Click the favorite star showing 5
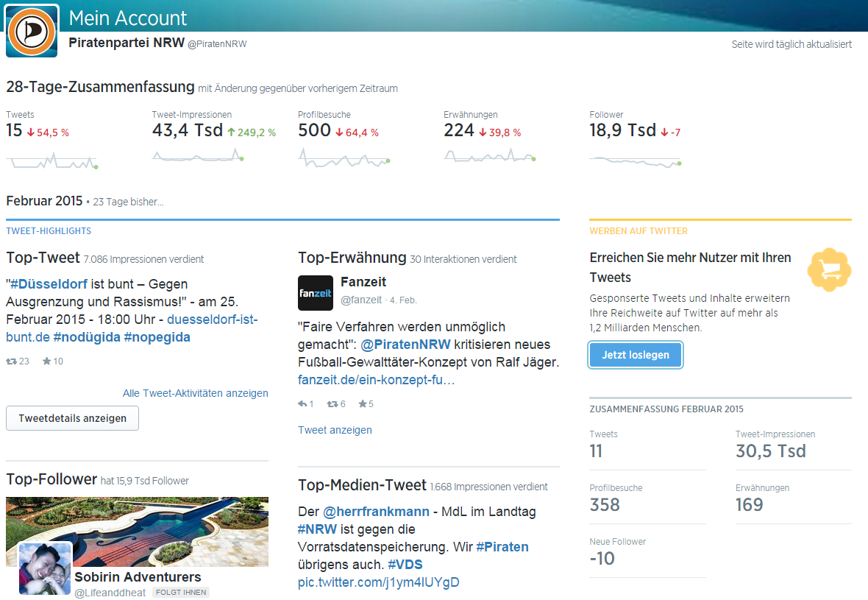The height and width of the screenshot is (600, 868). (x=363, y=404)
